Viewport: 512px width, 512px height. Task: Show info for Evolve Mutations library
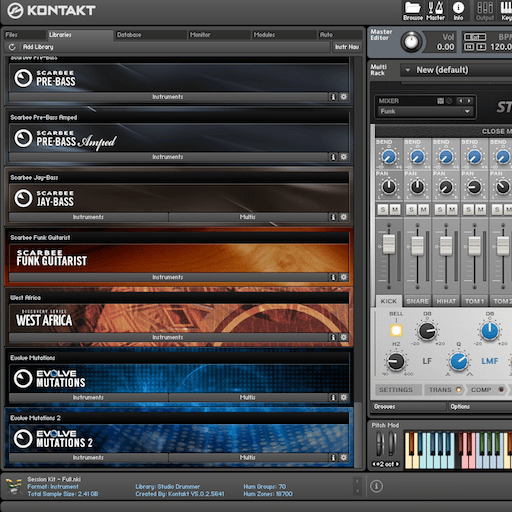coord(333,397)
